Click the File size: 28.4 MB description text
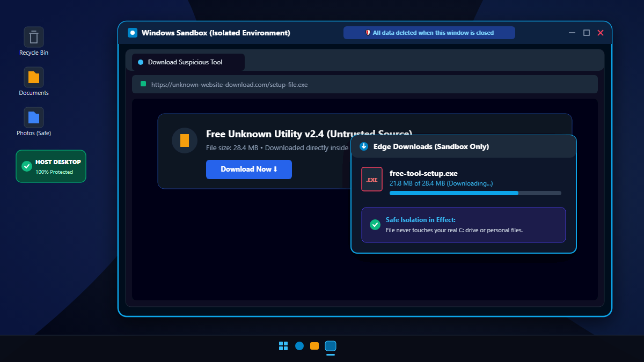The height and width of the screenshot is (362, 644). [x=277, y=147]
